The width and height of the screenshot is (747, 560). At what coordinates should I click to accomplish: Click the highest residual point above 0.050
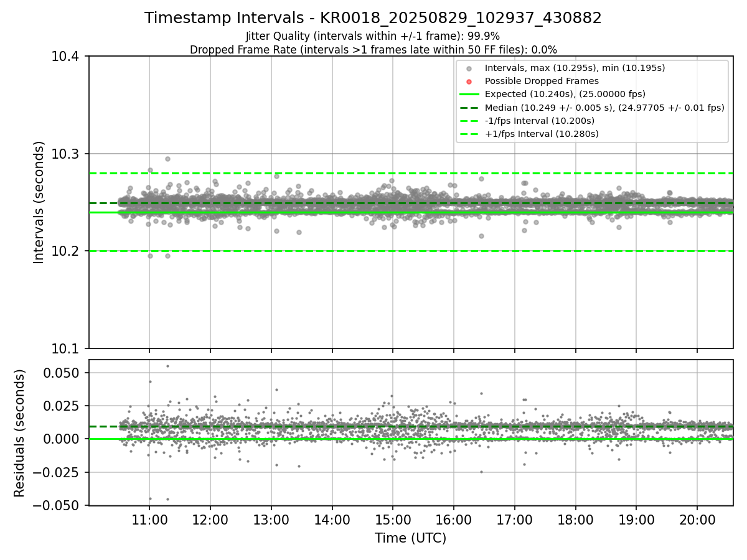click(167, 366)
